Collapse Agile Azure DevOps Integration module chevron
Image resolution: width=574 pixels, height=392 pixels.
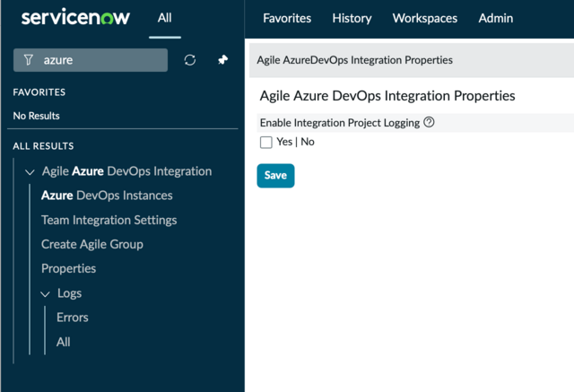pyautogui.click(x=30, y=171)
